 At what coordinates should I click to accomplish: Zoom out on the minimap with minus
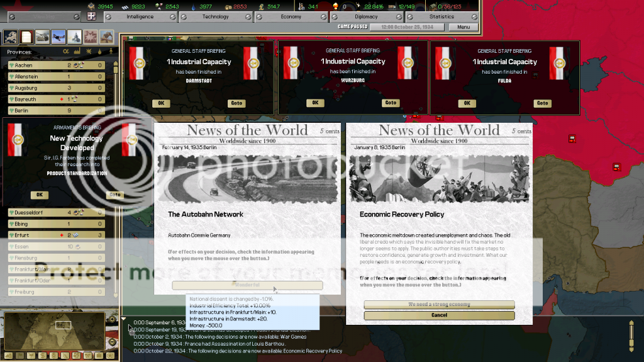pos(112,342)
